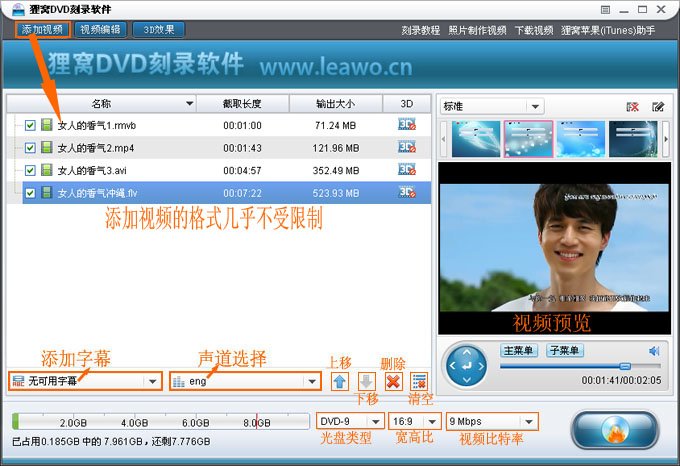This screenshot has width=680, height=466.
Task: Click the film icon of 女人的香气冲绳.flv
Action: tap(47, 192)
